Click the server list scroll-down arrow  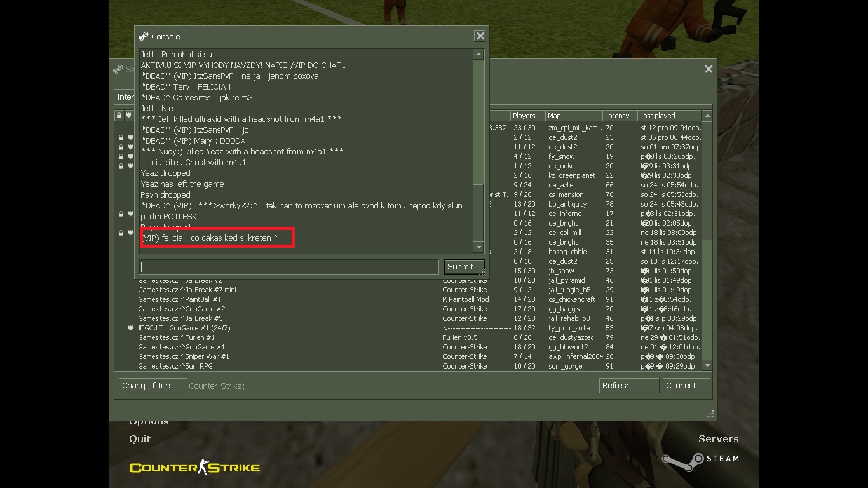pyautogui.click(x=707, y=365)
